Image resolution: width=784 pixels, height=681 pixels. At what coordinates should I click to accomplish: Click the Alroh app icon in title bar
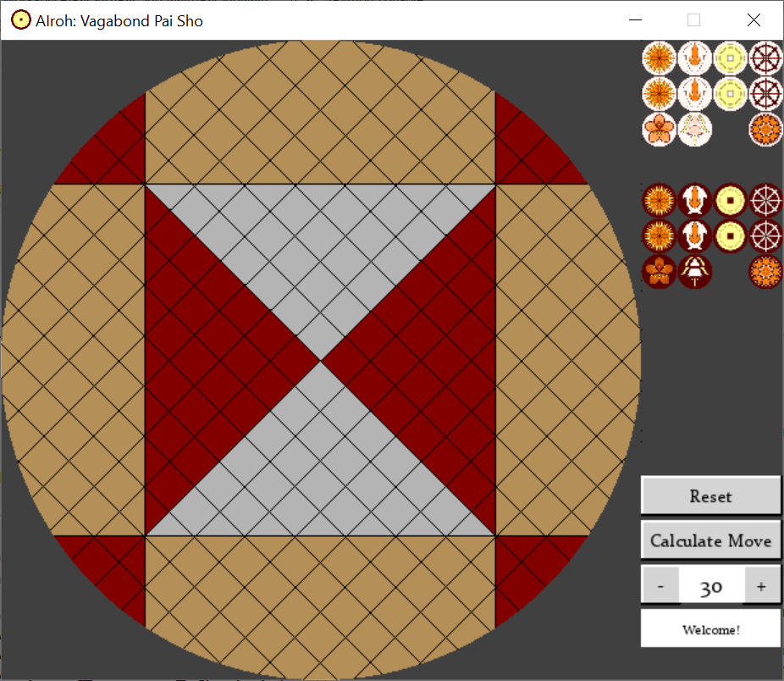pos(21,20)
